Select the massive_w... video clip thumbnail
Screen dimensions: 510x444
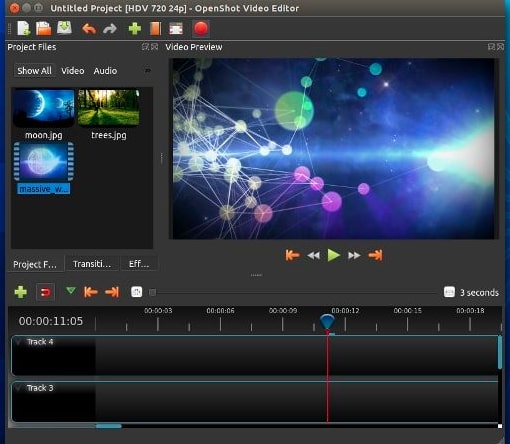point(43,162)
